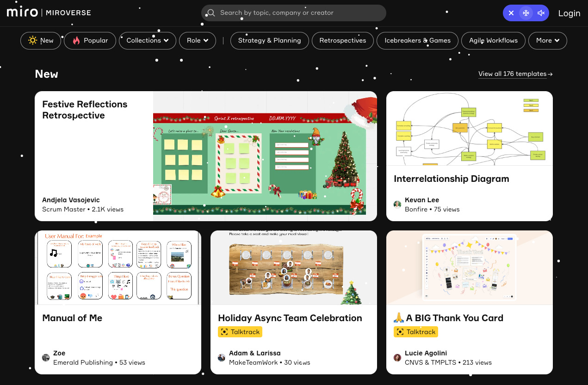
Task: Mute the sound with the speaker icon
Action: [x=541, y=13]
